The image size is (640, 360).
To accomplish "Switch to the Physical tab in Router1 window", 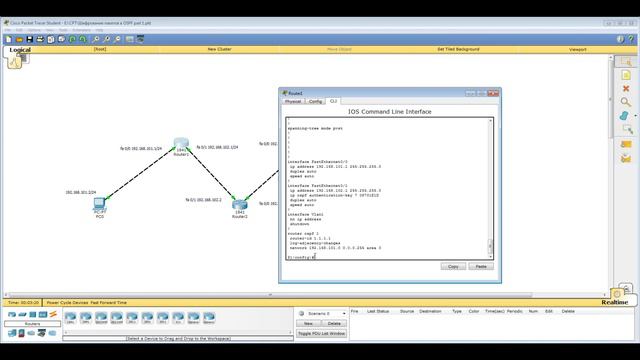I will click(293, 101).
